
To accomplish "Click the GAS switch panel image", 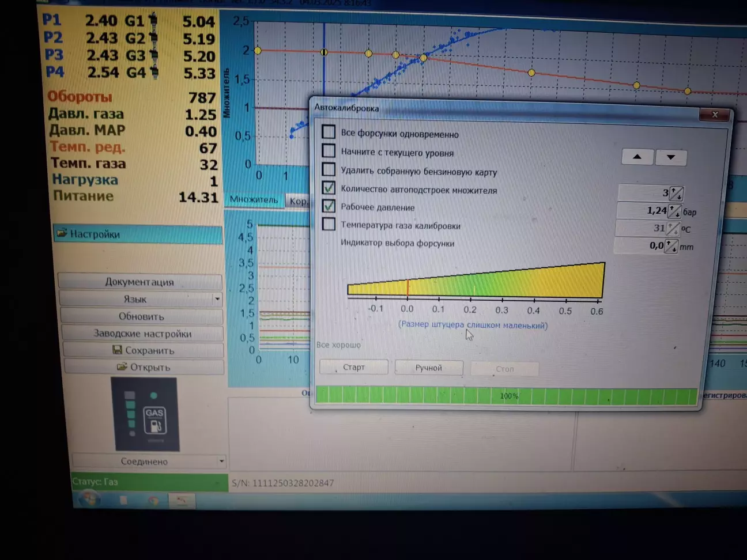I will tap(145, 414).
